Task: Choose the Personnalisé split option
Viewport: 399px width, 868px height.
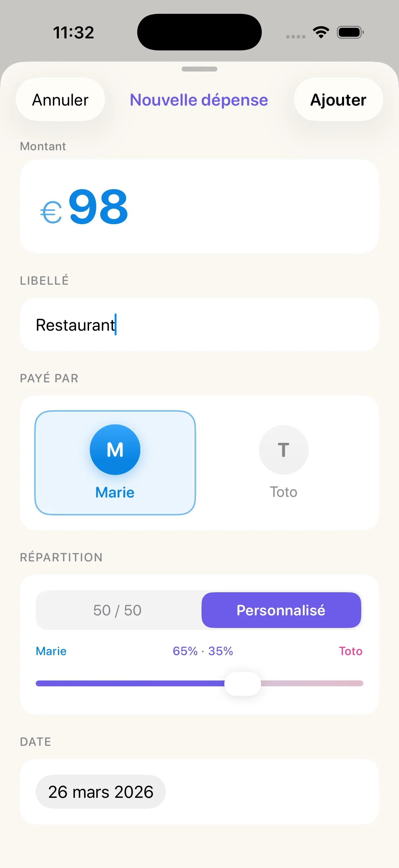Action: pos(281,610)
